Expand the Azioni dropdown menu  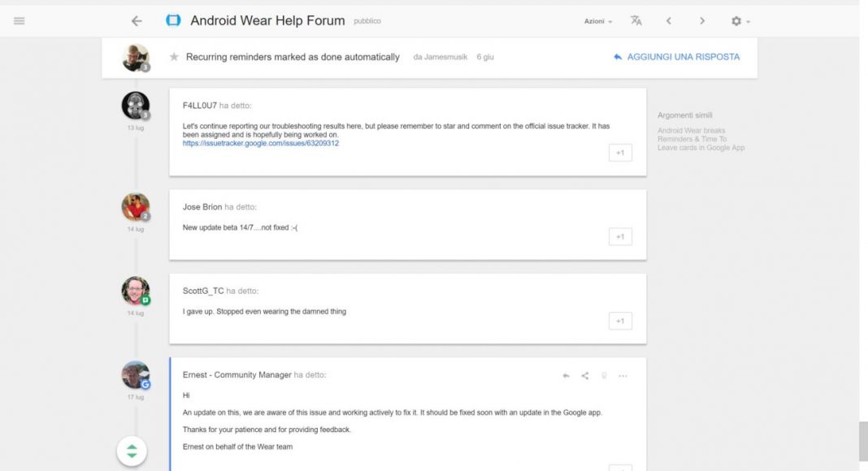(x=598, y=21)
